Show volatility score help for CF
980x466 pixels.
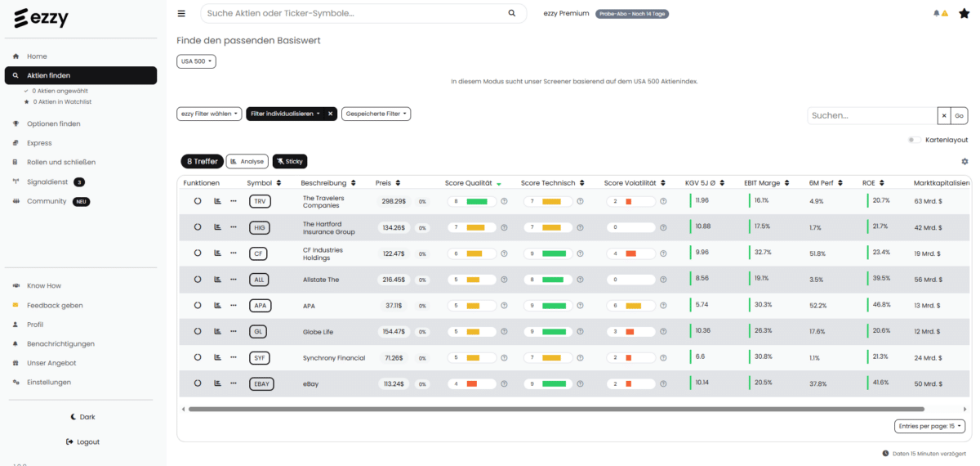coord(663,253)
